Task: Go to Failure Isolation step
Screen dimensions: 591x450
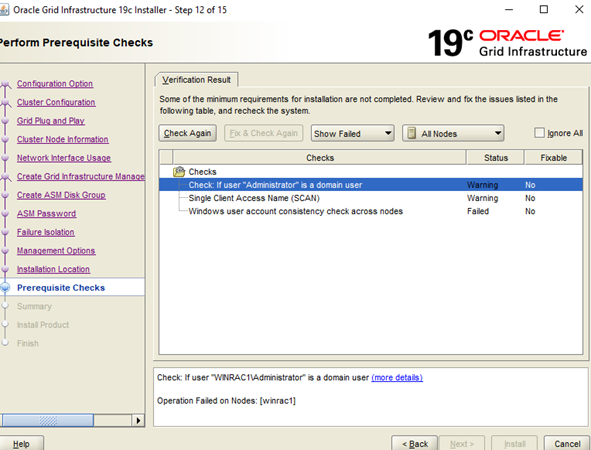Action: click(x=46, y=232)
